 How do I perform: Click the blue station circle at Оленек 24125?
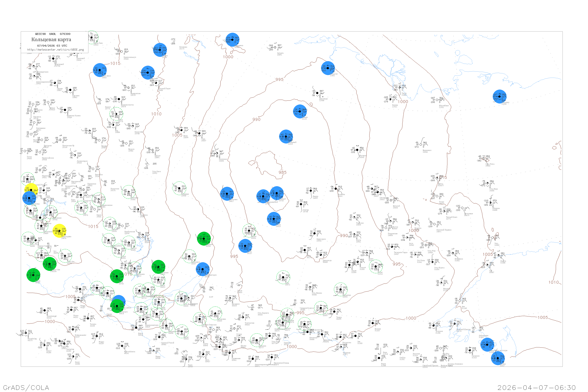300,112
